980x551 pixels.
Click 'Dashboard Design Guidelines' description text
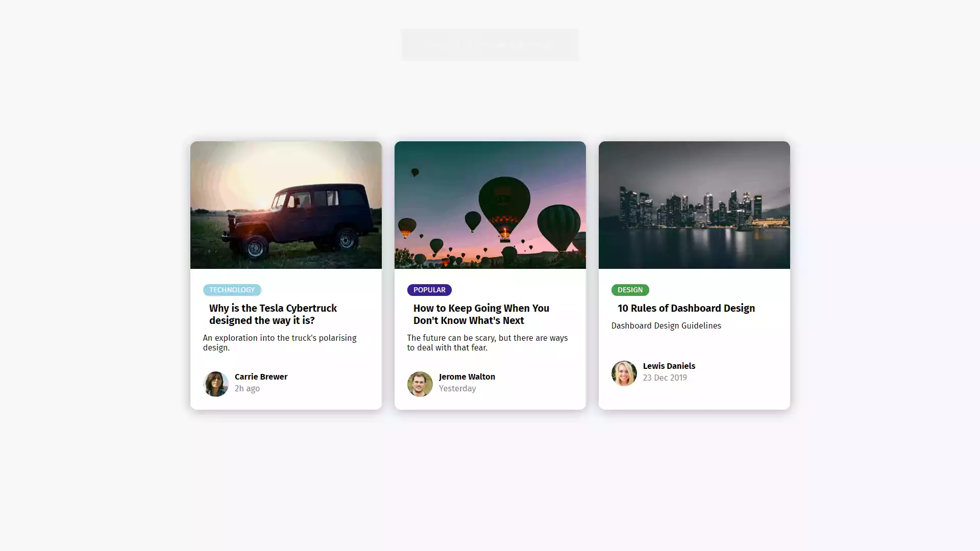click(x=666, y=325)
